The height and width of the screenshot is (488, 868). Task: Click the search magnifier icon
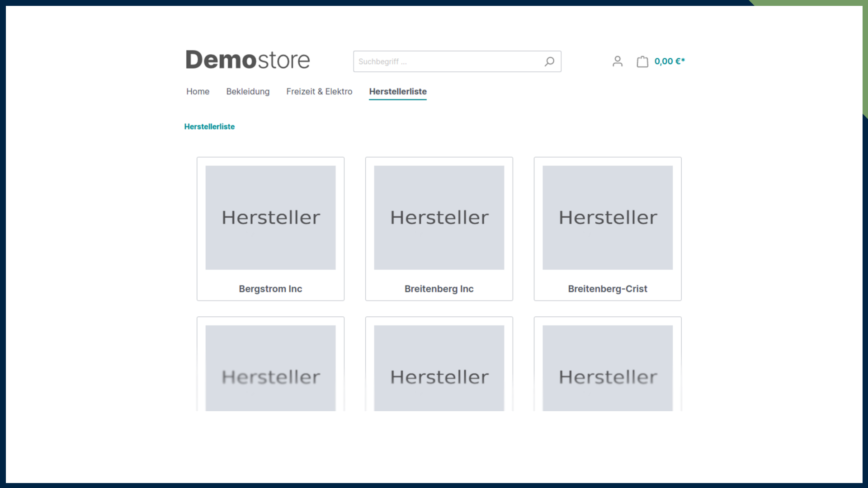click(x=549, y=61)
